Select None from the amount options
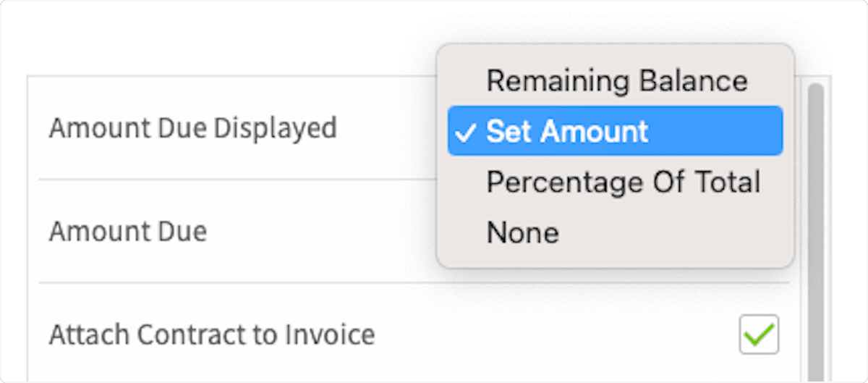 tap(522, 232)
